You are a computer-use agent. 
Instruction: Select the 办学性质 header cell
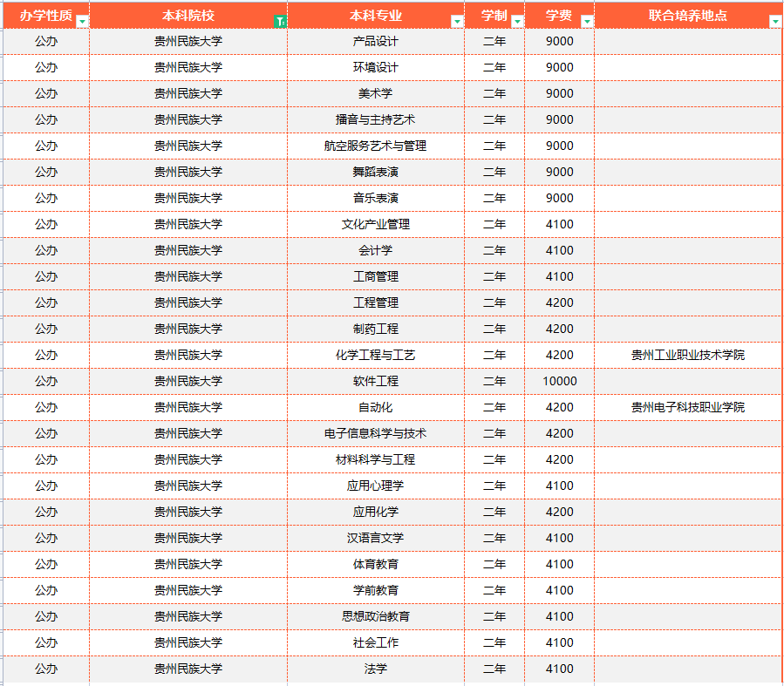[x=46, y=16]
